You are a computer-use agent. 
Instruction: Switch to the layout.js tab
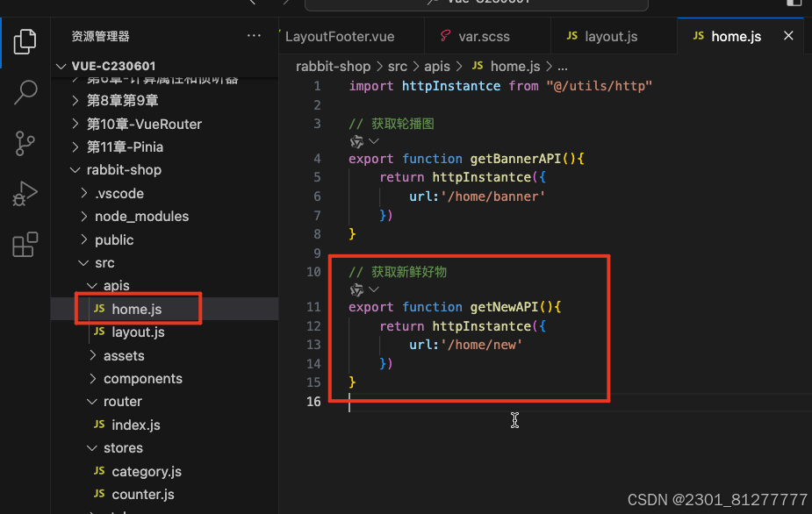[x=614, y=36]
